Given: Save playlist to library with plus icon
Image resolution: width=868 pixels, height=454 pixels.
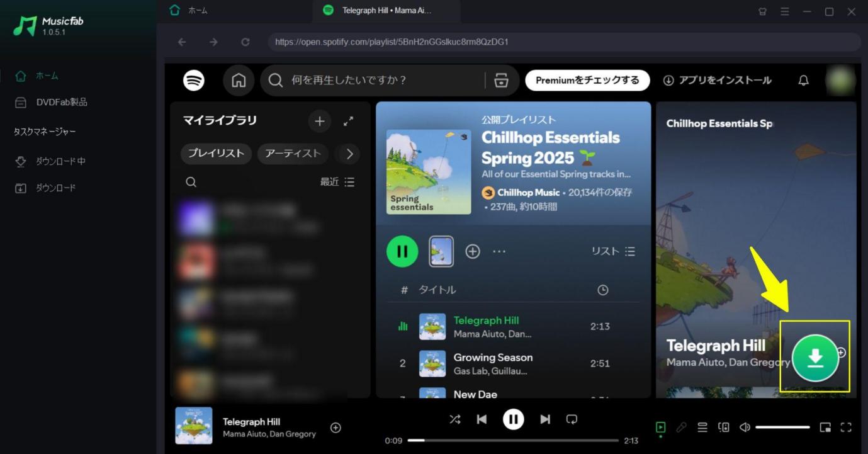Looking at the screenshot, I should coord(473,251).
